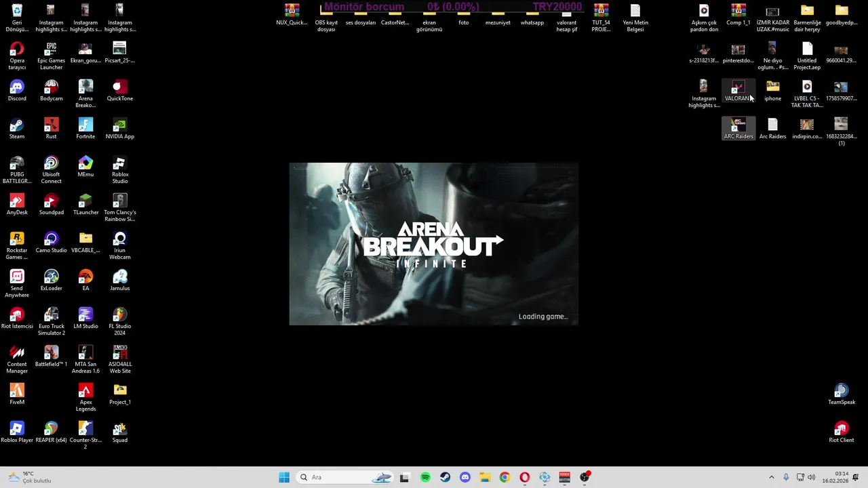The width and height of the screenshot is (868, 488).
Task: Select Tom Clancy's Rainbow Six shortcut
Action: 120,207
